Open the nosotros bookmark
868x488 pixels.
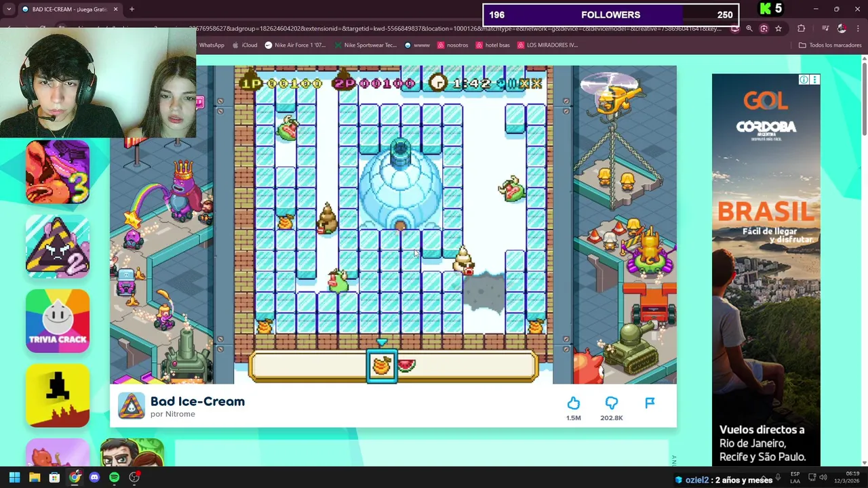pyautogui.click(x=453, y=45)
